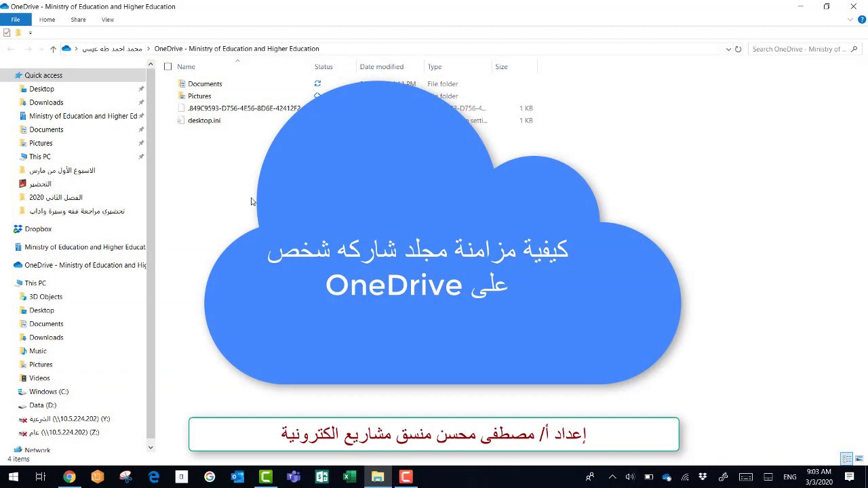Image resolution: width=868 pixels, height=488 pixels.
Task: Open Videos folder under This PC
Action: tap(39, 378)
